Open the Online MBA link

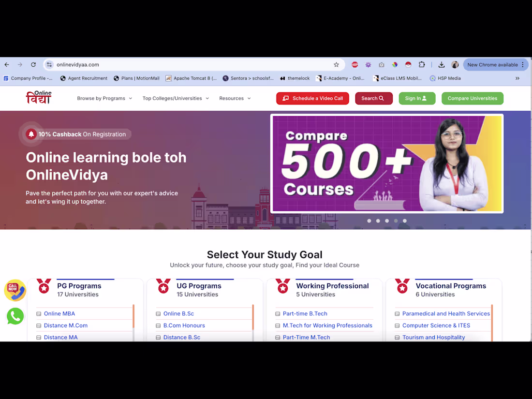[x=60, y=313]
